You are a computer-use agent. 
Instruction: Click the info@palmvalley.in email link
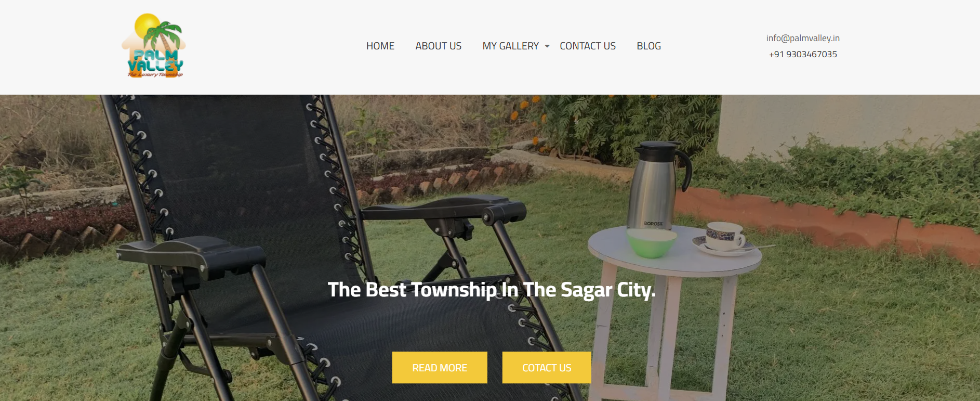point(803,38)
